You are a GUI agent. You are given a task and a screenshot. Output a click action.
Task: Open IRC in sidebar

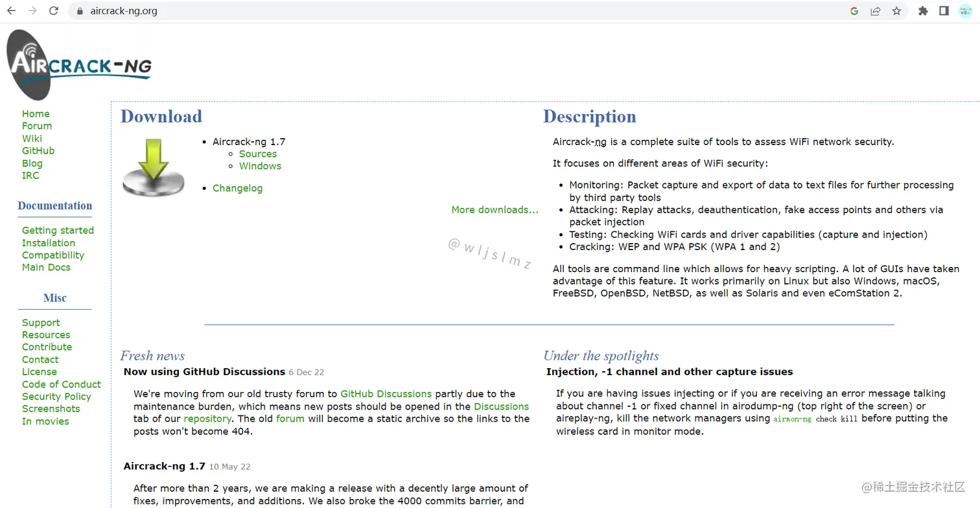30,176
